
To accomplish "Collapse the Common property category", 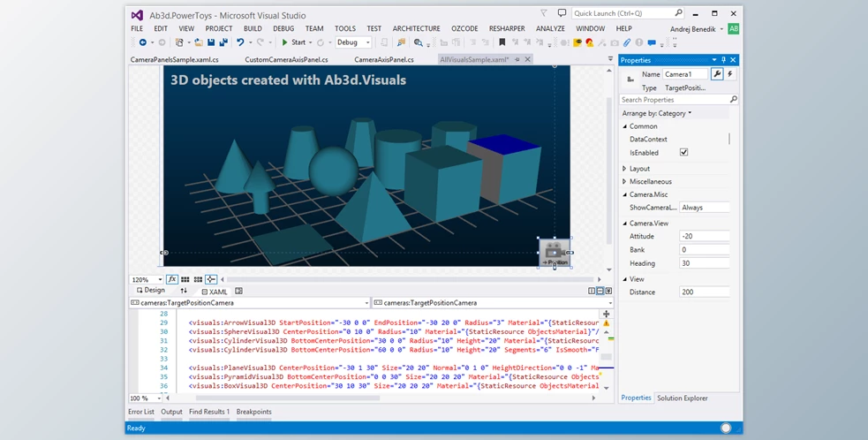I will tap(625, 126).
